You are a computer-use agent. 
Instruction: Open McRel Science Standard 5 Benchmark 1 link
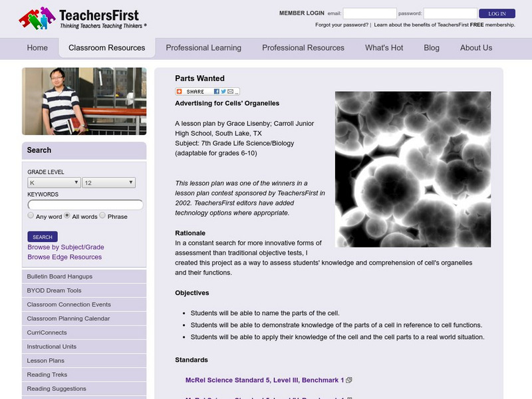(x=265, y=380)
